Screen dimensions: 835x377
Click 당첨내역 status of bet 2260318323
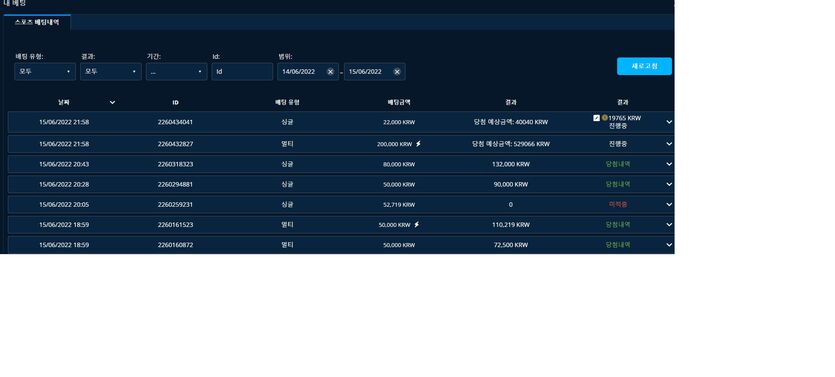coord(618,164)
